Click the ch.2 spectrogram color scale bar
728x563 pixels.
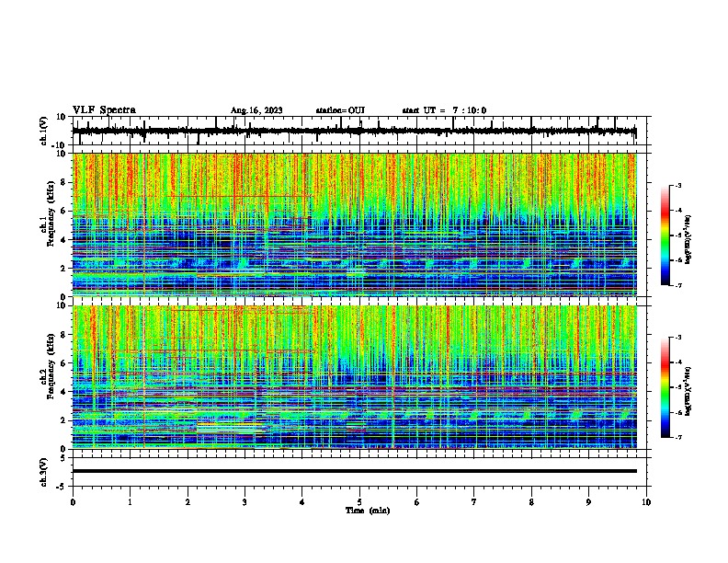pos(665,387)
